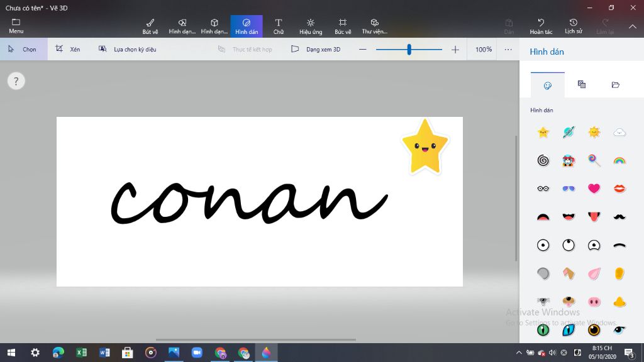Image resolution: width=644 pixels, height=362 pixels.
Task: Open the 2D shapes tool
Action: tap(182, 26)
